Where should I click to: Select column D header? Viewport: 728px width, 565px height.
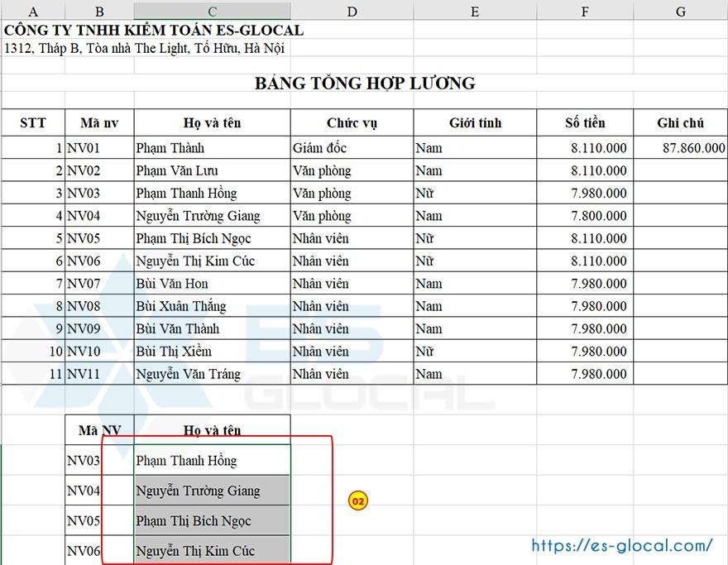[352, 11]
